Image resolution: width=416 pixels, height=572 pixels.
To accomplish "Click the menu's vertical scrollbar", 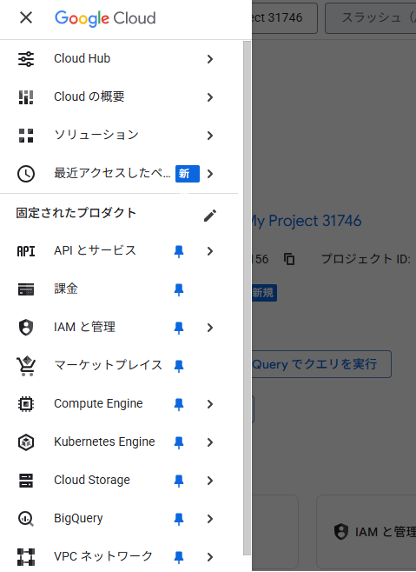I will 247,298.
